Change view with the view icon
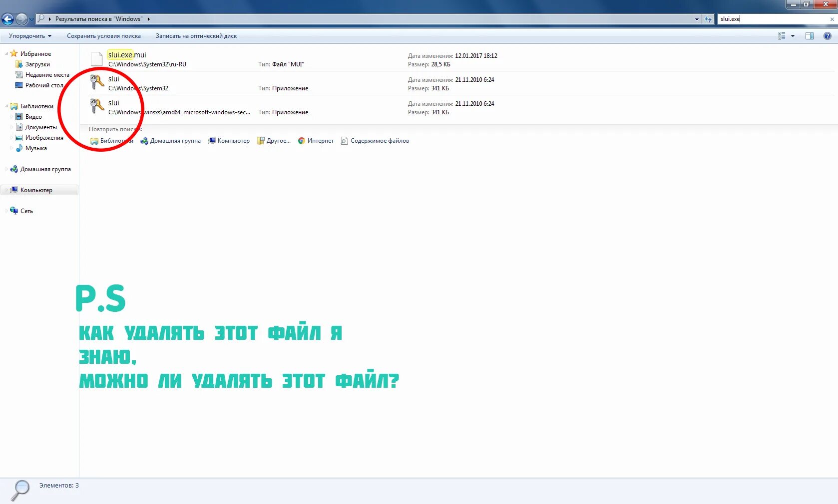Image resolution: width=838 pixels, height=504 pixels. tap(782, 36)
